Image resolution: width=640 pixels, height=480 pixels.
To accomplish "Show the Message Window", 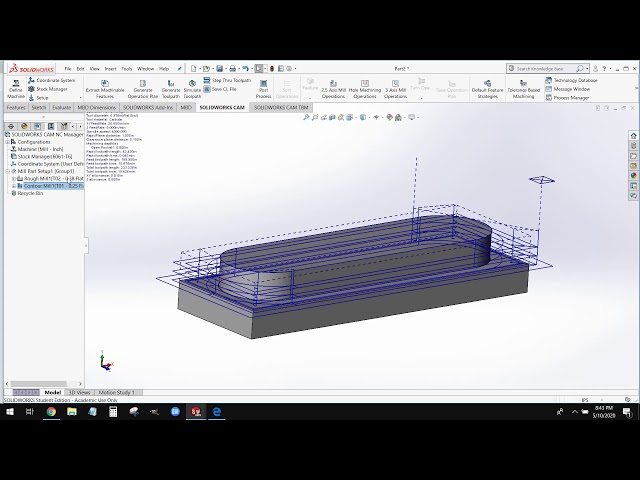I will [568, 89].
